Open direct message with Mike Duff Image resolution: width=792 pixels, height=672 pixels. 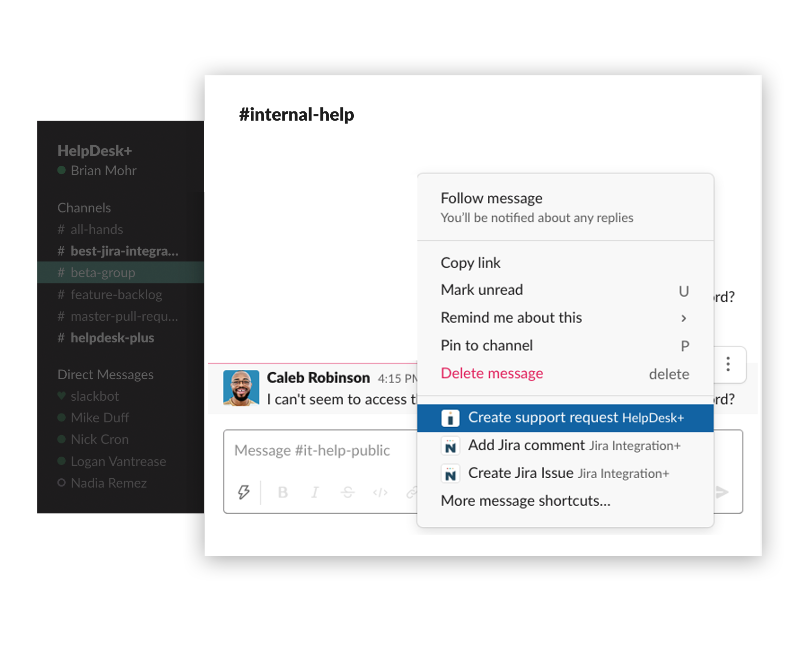point(121,418)
